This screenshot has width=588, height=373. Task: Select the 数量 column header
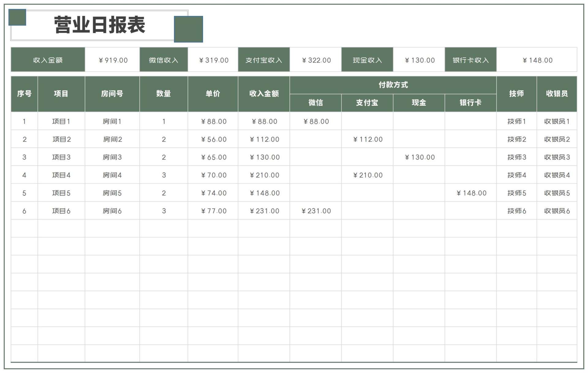click(x=164, y=94)
